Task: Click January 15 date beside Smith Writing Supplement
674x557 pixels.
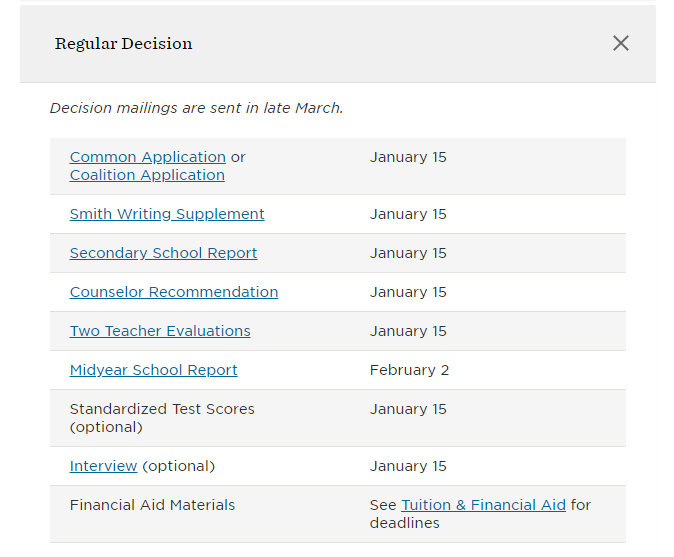Action: pos(408,214)
